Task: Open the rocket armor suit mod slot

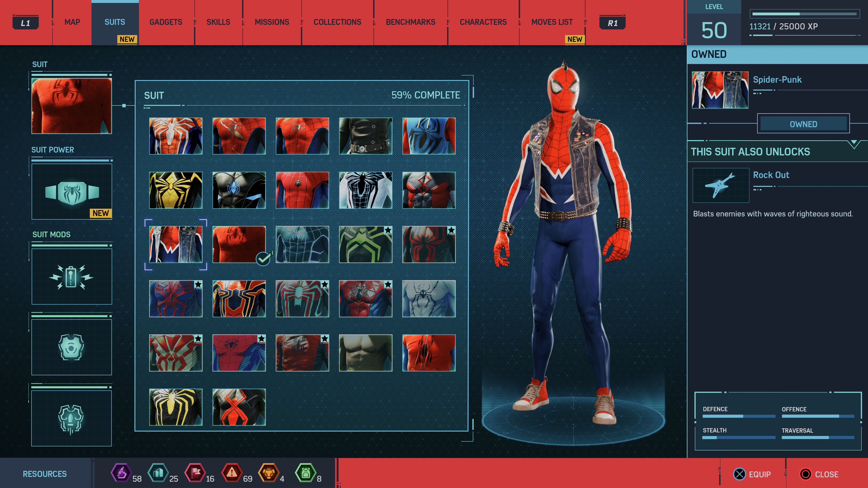Action: pos(72,418)
